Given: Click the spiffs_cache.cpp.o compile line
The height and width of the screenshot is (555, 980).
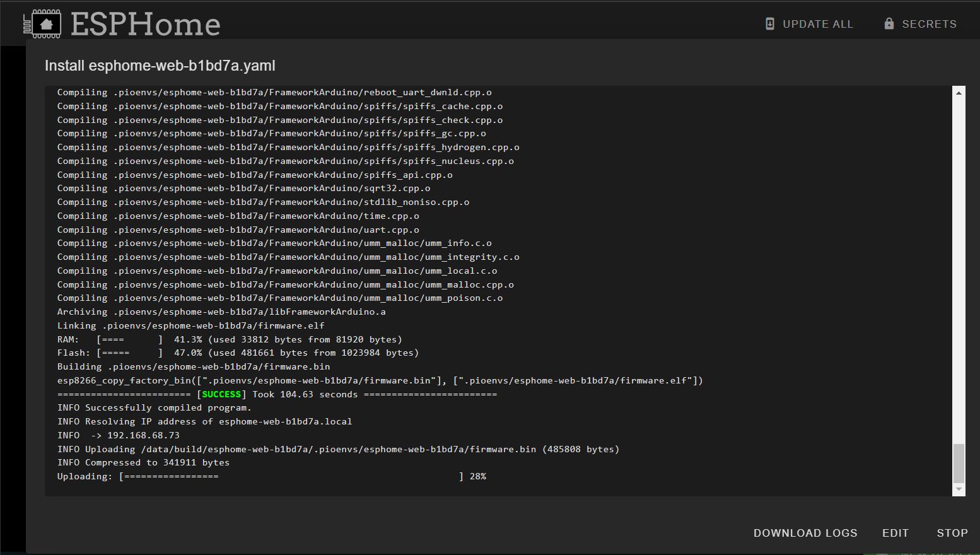Looking at the screenshot, I should pyautogui.click(x=280, y=107).
